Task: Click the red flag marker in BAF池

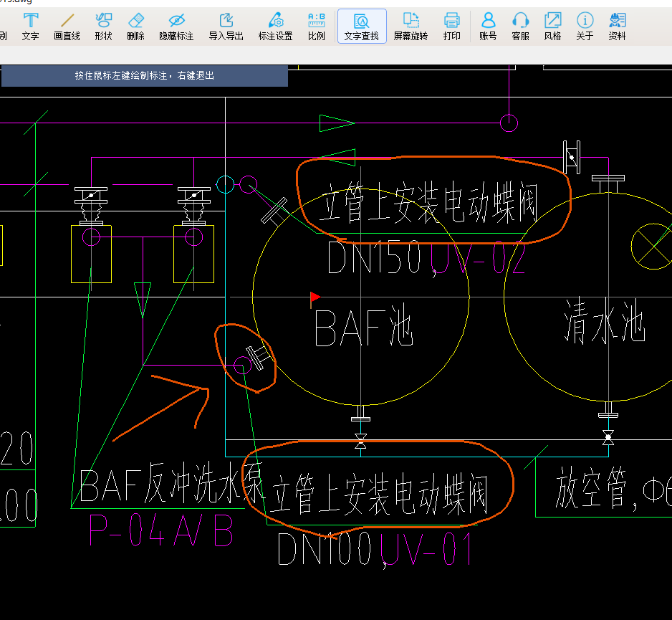Action: (315, 297)
